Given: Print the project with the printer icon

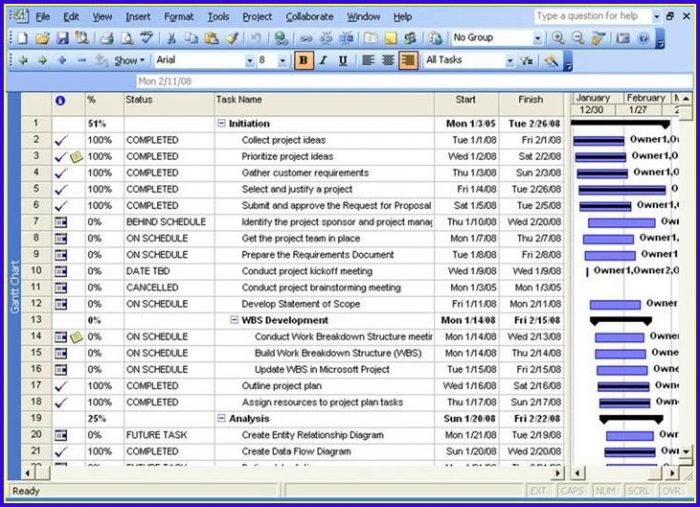Looking at the screenshot, I should click(x=106, y=38).
